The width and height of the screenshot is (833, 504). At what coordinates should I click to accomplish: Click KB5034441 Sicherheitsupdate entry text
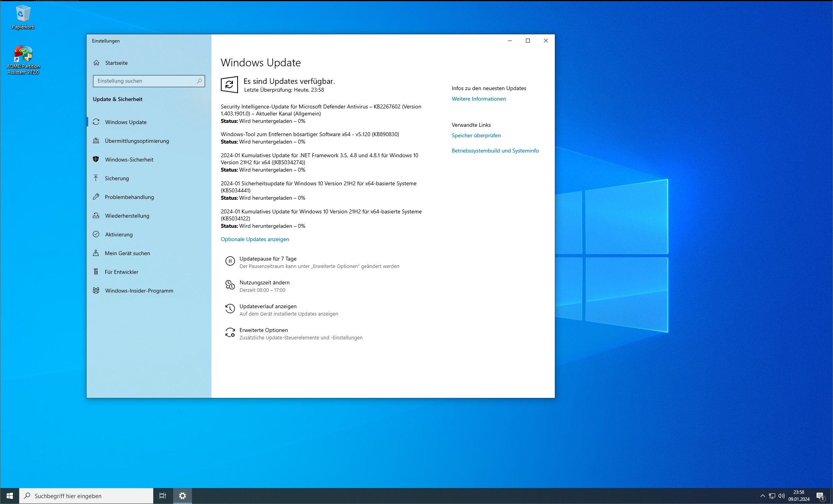(x=318, y=187)
